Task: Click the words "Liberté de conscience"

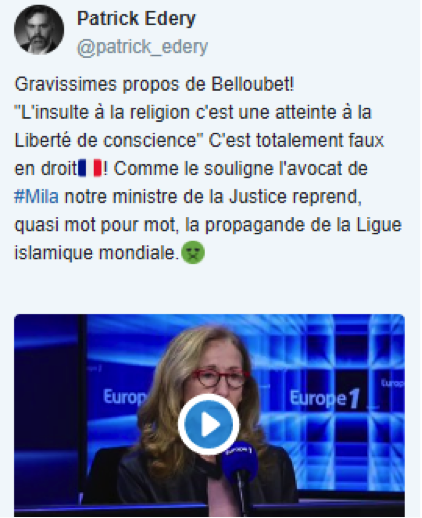Action: click(104, 140)
